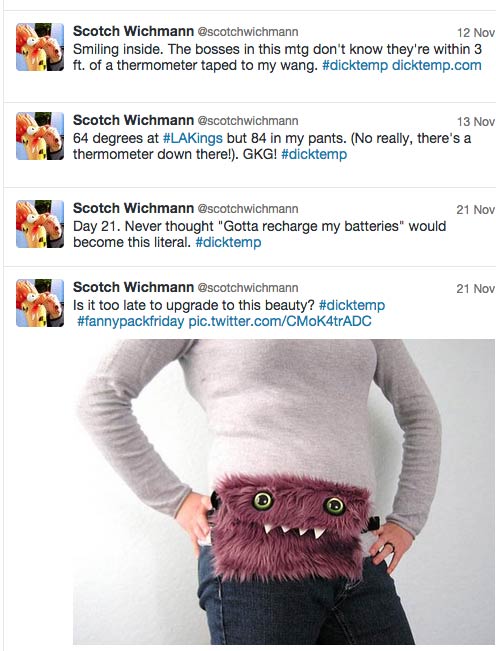
Task: Open #dicktemp hashtag in the 13 Nov tweet
Action: point(314,154)
